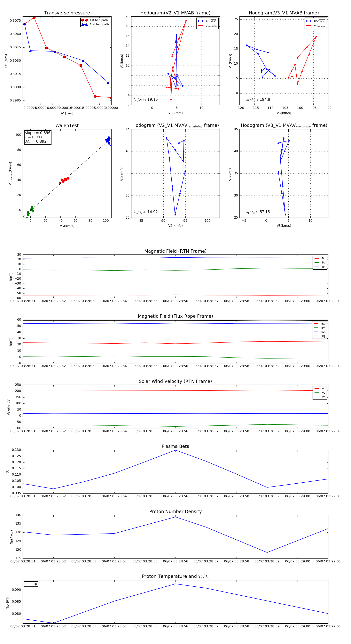This screenshot has height=644, width=351.
Task: Select the "slope = 0.896" annotation
Action: 37,133
